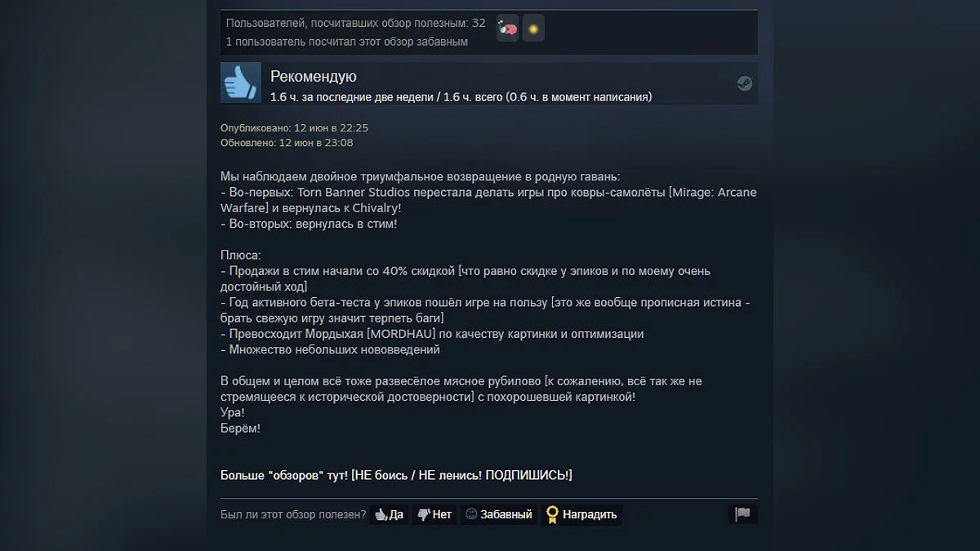The height and width of the screenshot is (551, 980).
Task: Report review with the flag icon
Action: coord(742,514)
